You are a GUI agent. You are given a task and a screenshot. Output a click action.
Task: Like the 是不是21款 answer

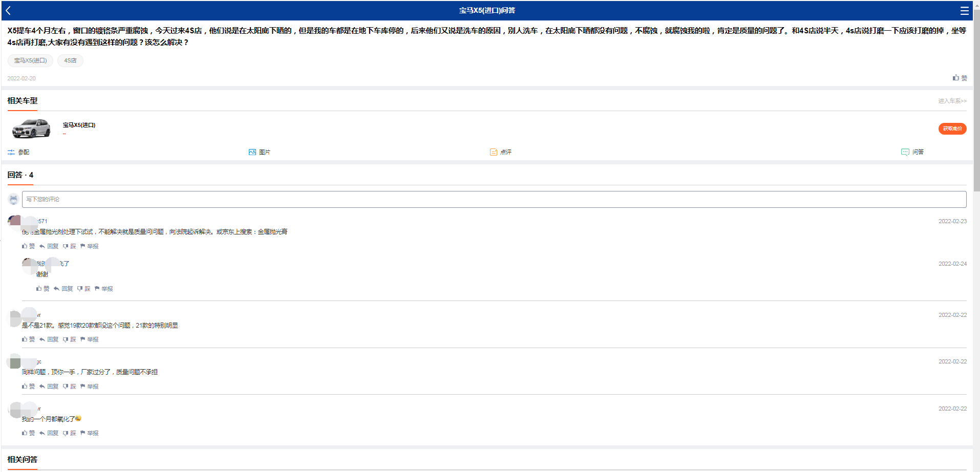pyautogui.click(x=29, y=339)
